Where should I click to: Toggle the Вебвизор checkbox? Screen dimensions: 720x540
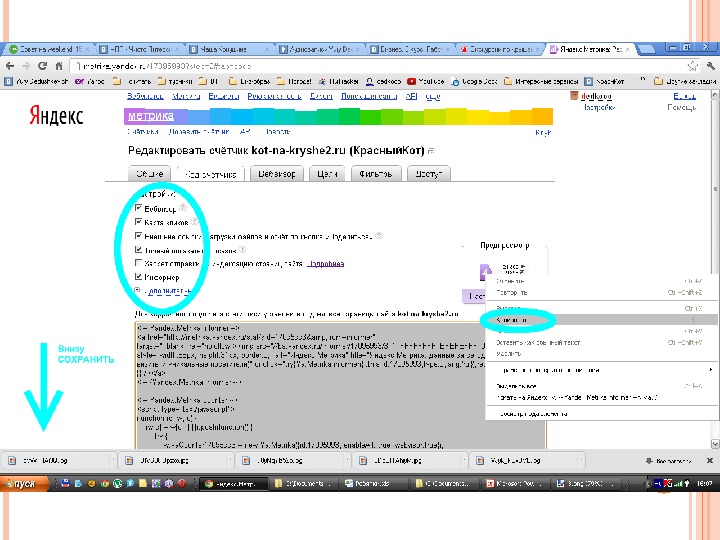point(138,208)
